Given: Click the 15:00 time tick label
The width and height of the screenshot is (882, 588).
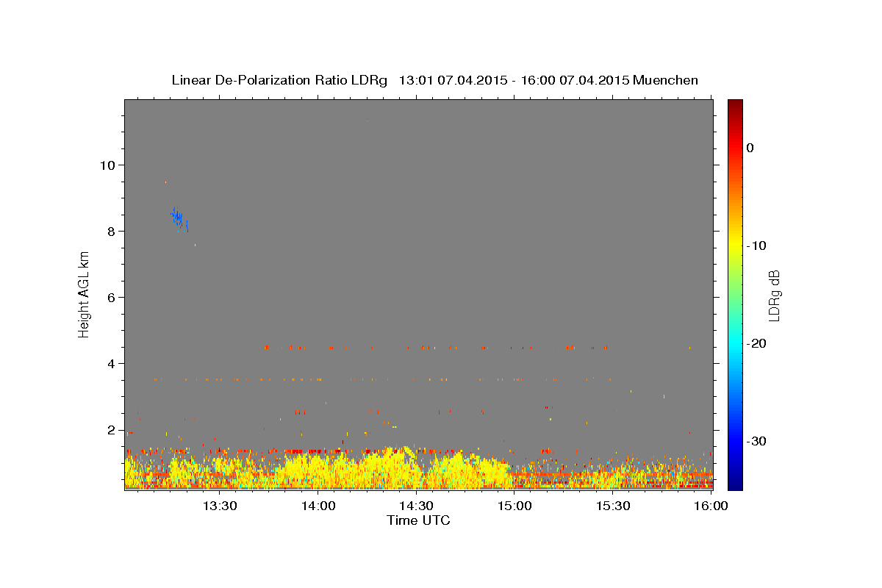Looking at the screenshot, I should coord(514,506).
